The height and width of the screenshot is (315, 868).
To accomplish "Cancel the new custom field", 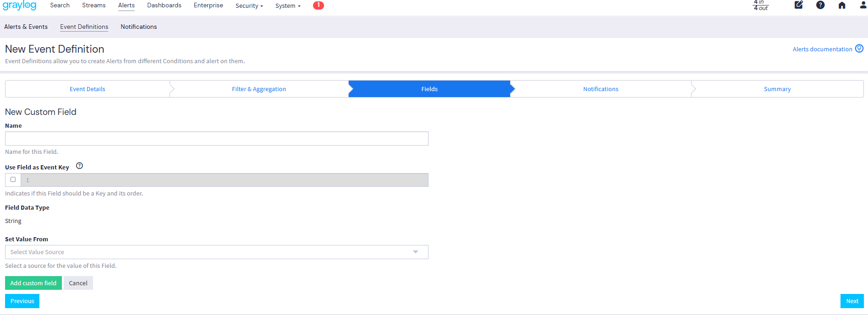I will (78, 283).
